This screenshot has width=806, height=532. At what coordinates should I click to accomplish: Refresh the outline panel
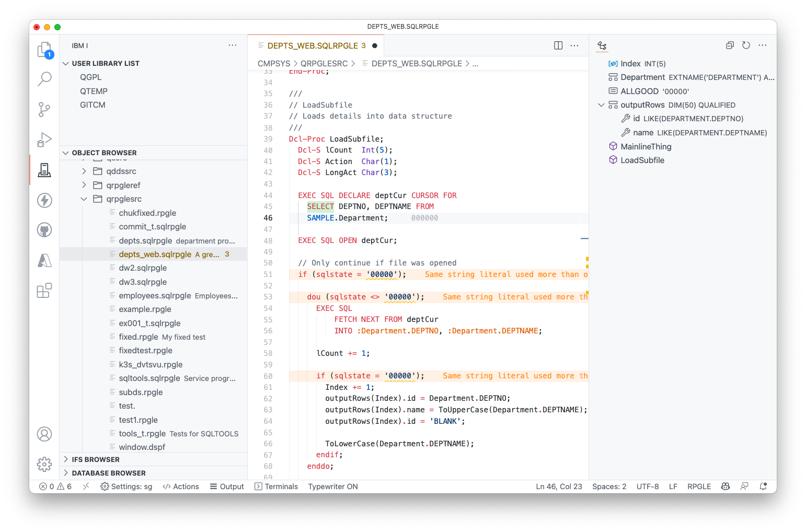tap(746, 45)
